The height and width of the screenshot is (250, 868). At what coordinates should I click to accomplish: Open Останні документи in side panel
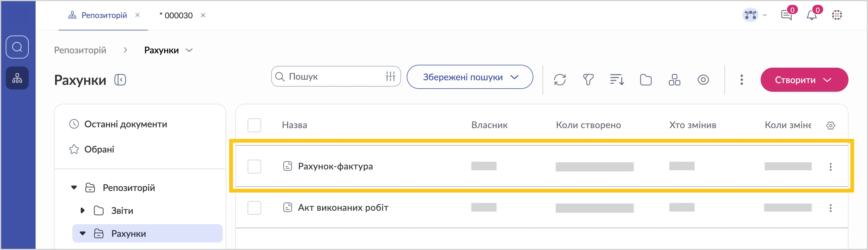pyautogui.click(x=125, y=124)
